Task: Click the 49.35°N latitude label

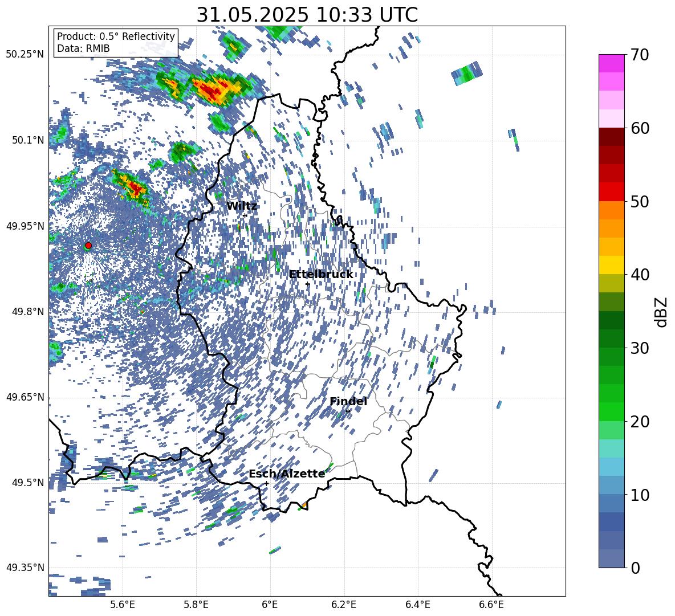Action: pyautogui.click(x=25, y=568)
